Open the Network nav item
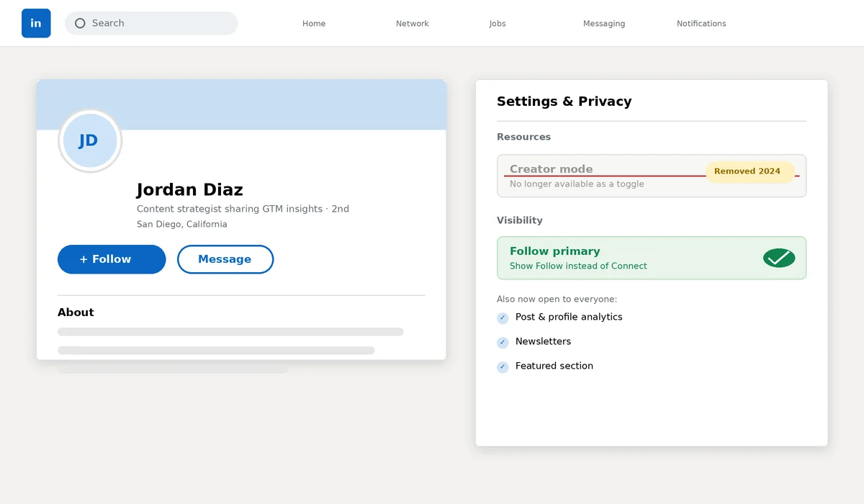The height and width of the screenshot is (504, 864). (x=413, y=24)
